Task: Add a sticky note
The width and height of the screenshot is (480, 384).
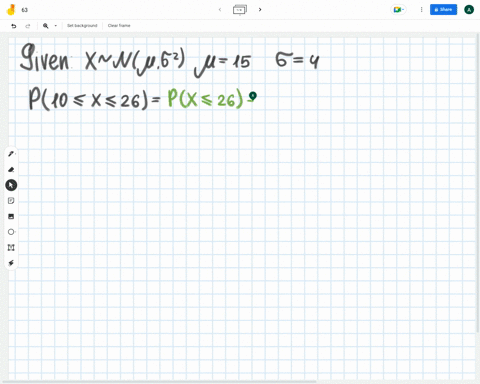Action: [x=11, y=201]
